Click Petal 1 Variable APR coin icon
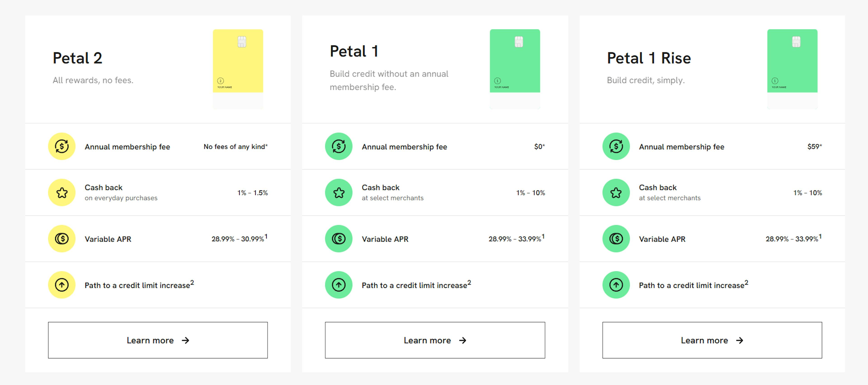The image size is (868, 385). tap(339, 239)
